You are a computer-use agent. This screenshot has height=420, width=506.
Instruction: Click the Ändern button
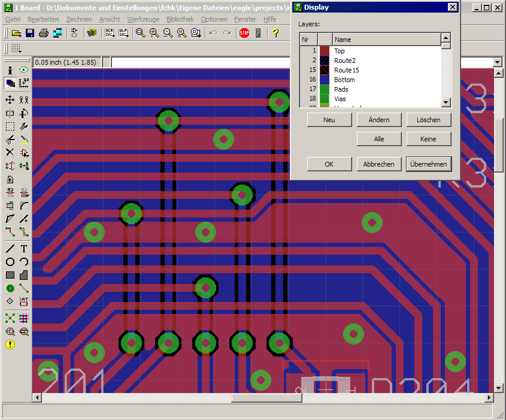[x=379, y=120]
